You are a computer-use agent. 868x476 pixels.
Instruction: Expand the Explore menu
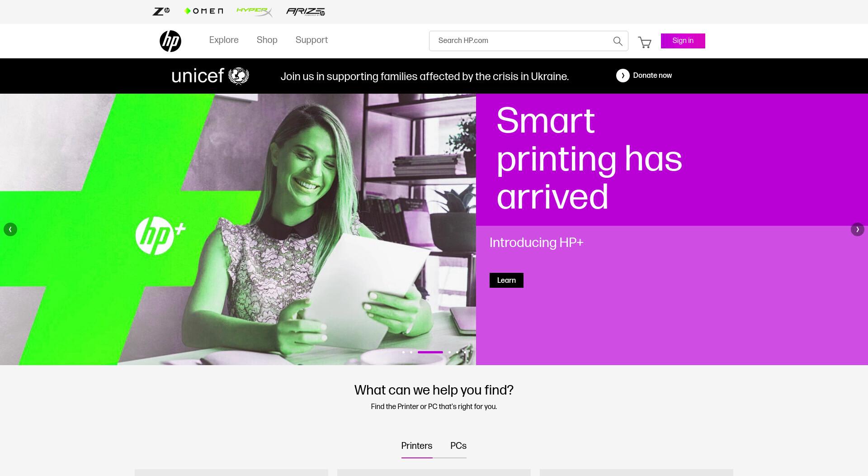tap(224, 40)
